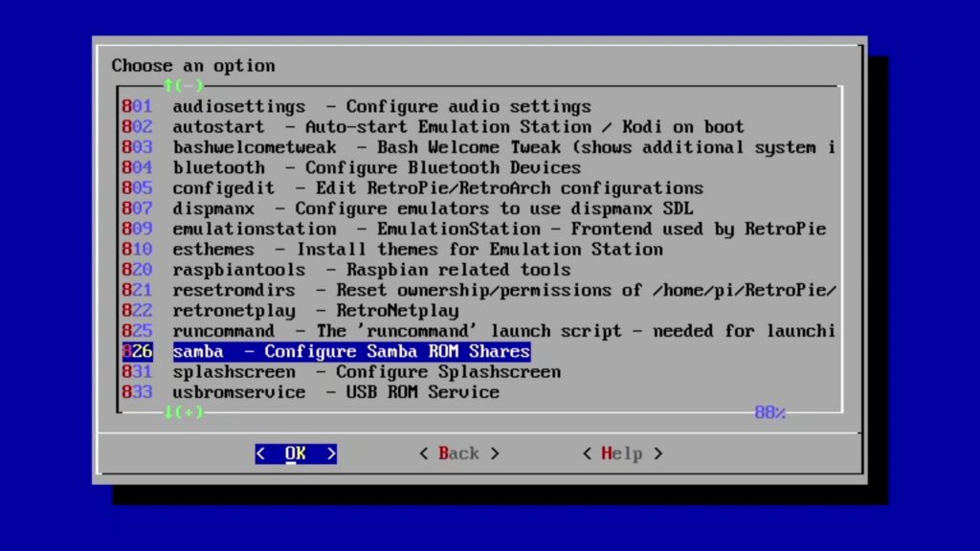
Task: Choose the runcommand launch script entry
Action: (479, 331)
